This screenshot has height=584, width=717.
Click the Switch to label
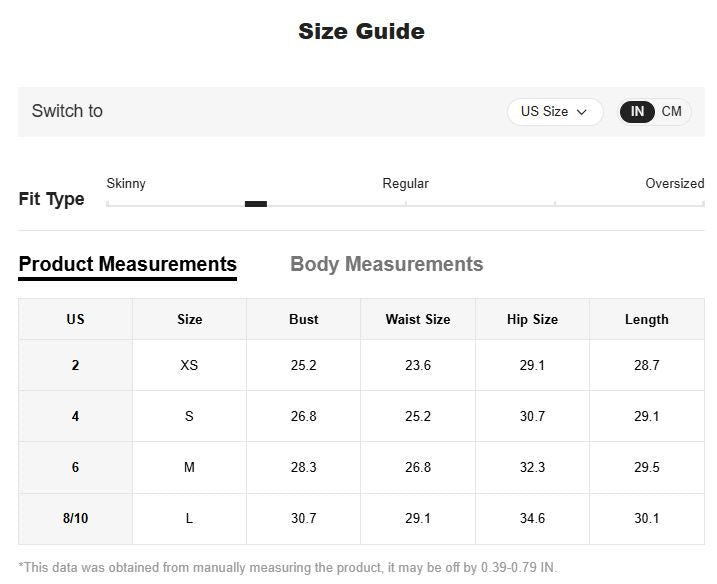(67, 111)
